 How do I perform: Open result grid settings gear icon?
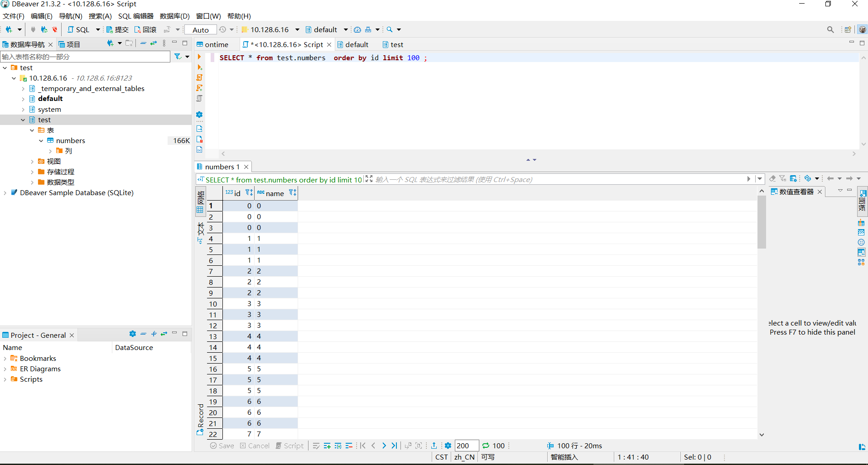448,446
